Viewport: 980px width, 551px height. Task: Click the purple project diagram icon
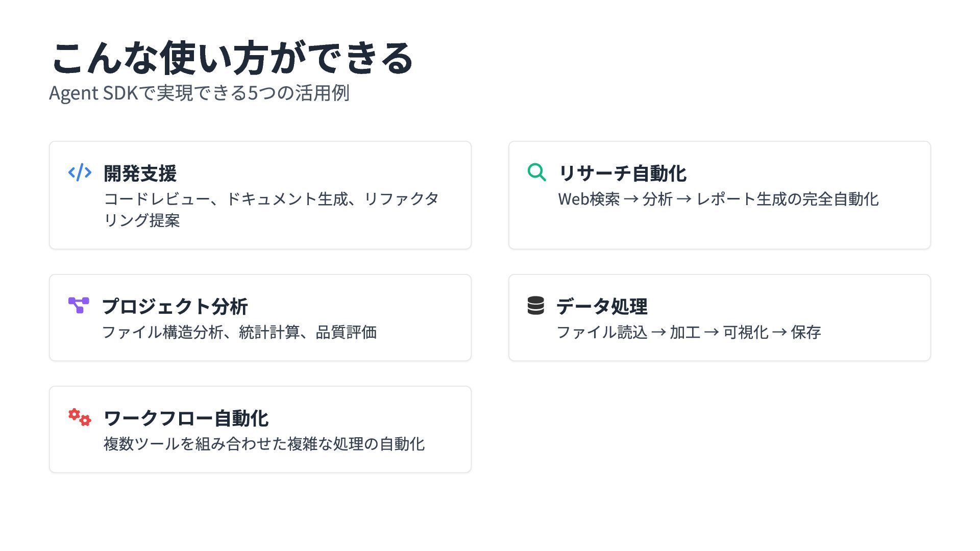pyautogui.click(x=79, y=305)
